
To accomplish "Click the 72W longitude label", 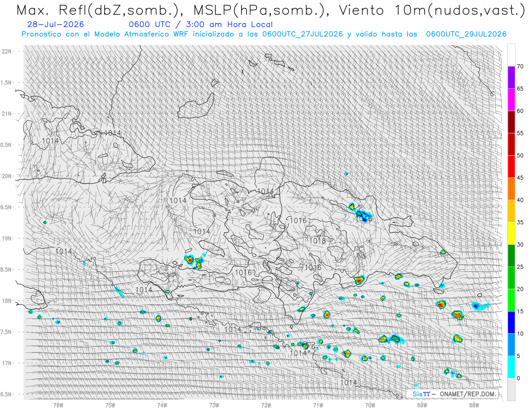I will pyautogui.click(x=266, y=404).
